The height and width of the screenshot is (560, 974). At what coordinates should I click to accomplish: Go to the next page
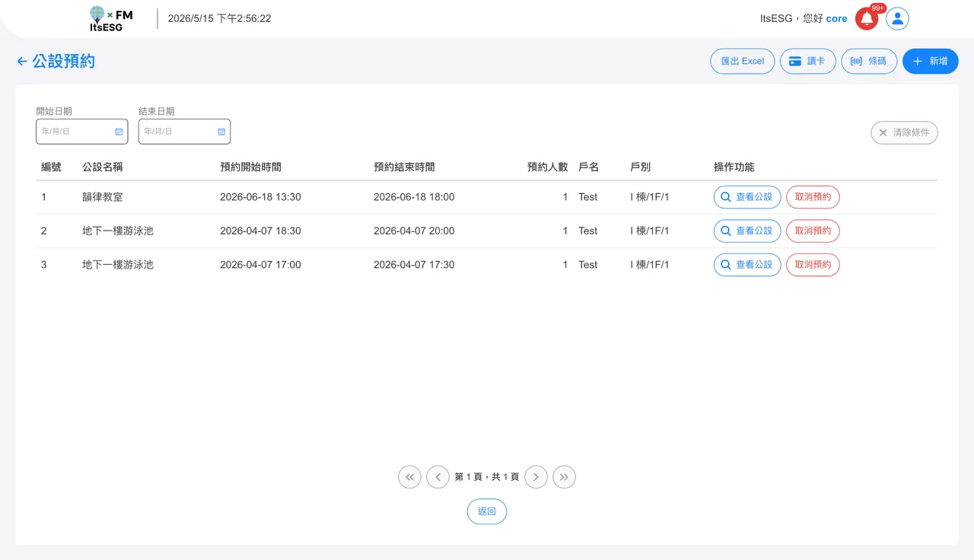tap(536, 477)
